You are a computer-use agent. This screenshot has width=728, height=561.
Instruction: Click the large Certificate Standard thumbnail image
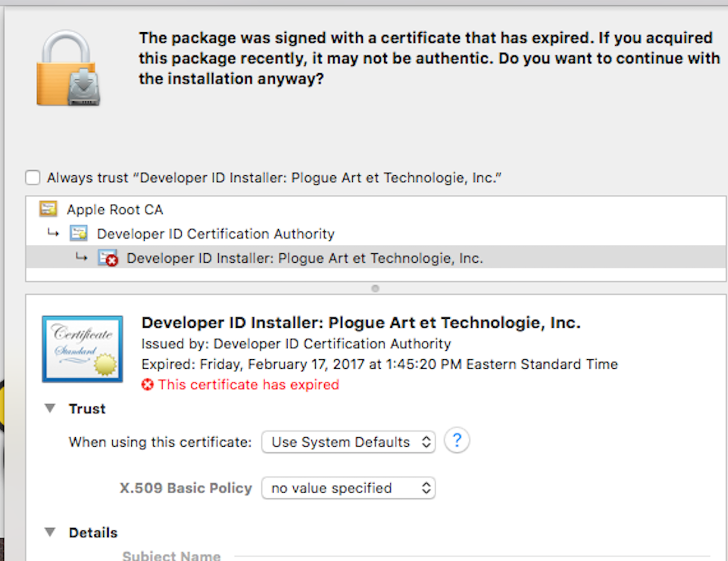(x=82, y=348)
